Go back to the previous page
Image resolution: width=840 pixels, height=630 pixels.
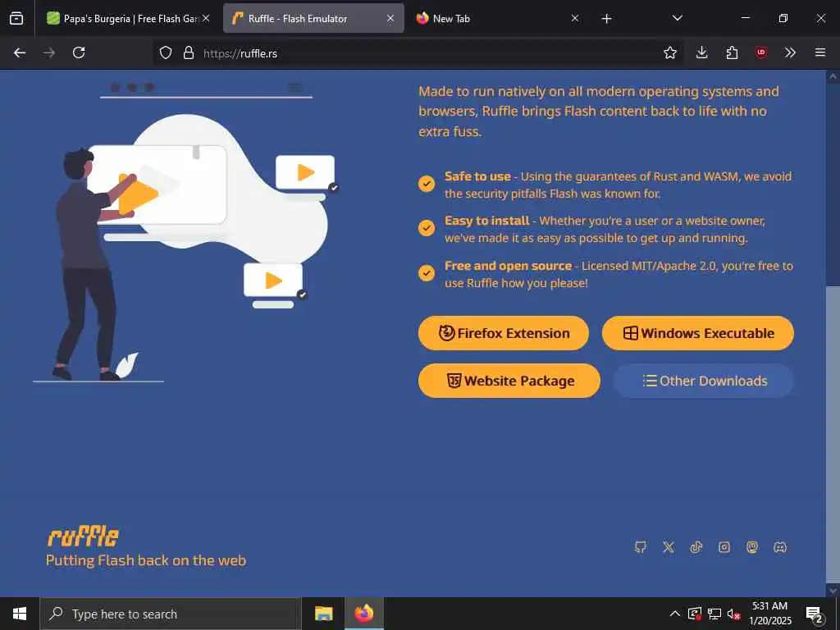click(x=20, y=52)
